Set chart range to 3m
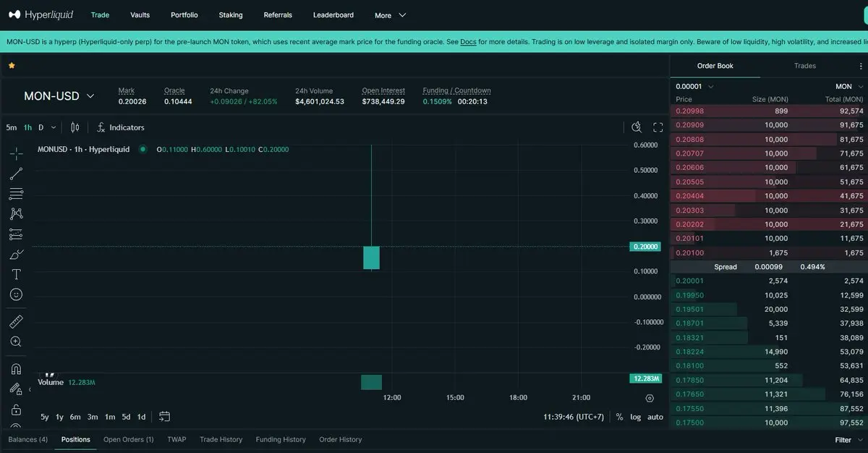 (93, 417)
